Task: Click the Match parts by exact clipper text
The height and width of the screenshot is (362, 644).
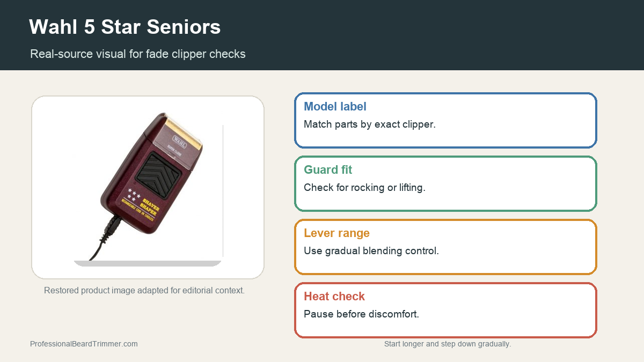Action: [370, 124]
